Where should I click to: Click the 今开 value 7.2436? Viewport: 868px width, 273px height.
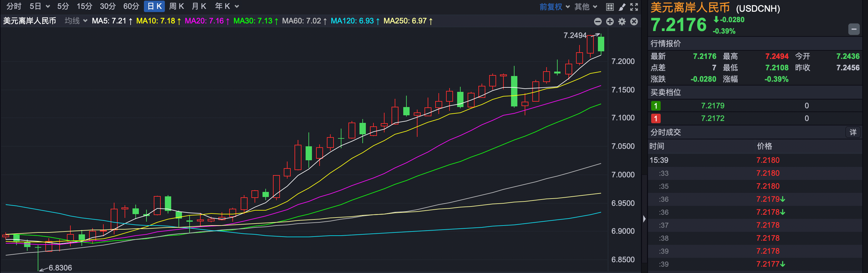848,56
